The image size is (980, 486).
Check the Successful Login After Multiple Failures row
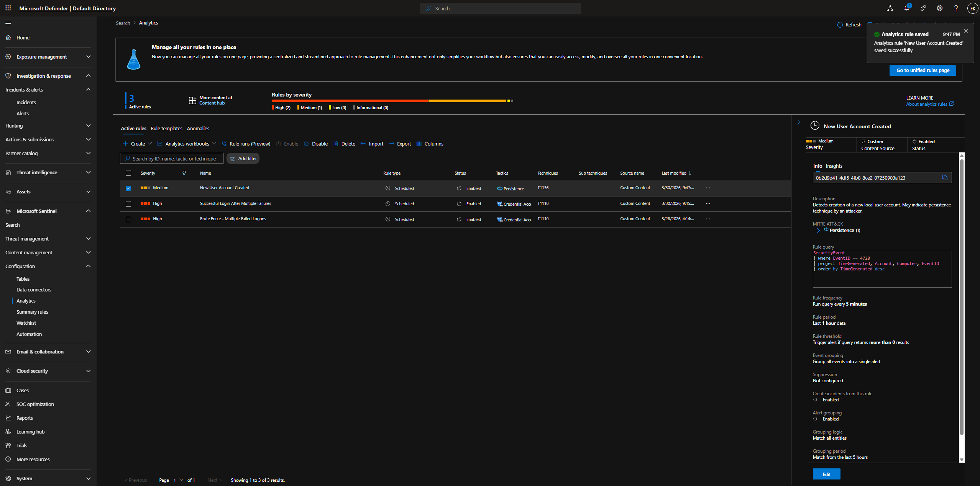(x=128, y=204)
